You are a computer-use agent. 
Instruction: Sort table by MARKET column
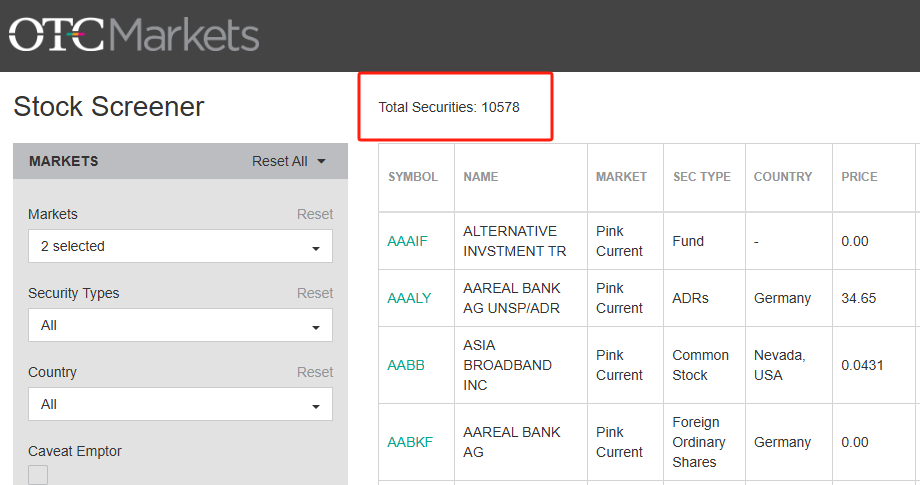click(x=622, y=177)
